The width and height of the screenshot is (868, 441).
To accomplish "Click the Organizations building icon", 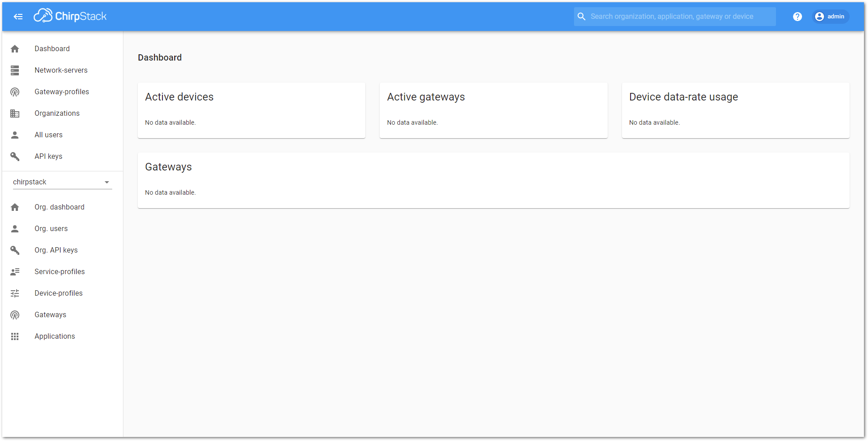I will [x=15, y=114].
